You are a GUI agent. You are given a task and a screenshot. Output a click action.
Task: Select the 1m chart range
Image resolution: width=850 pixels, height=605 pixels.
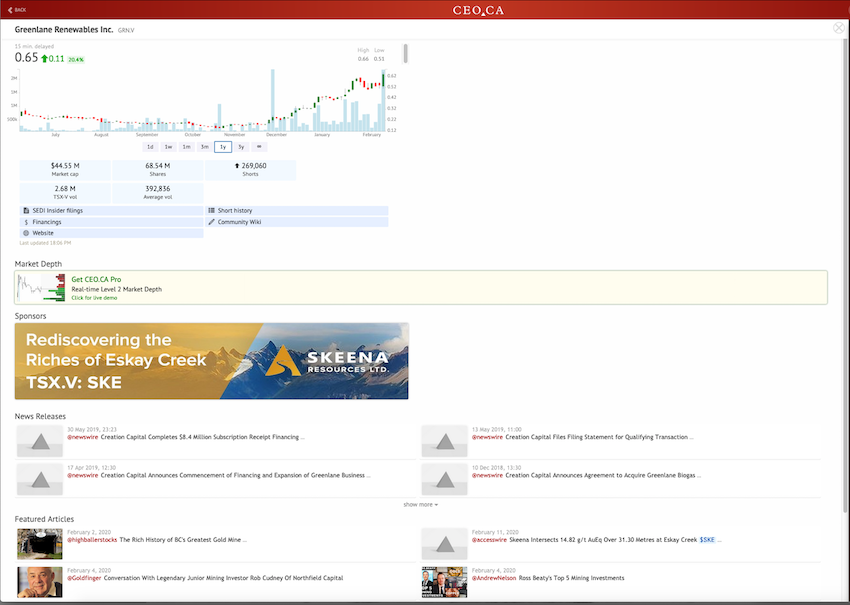coord(186,147)
